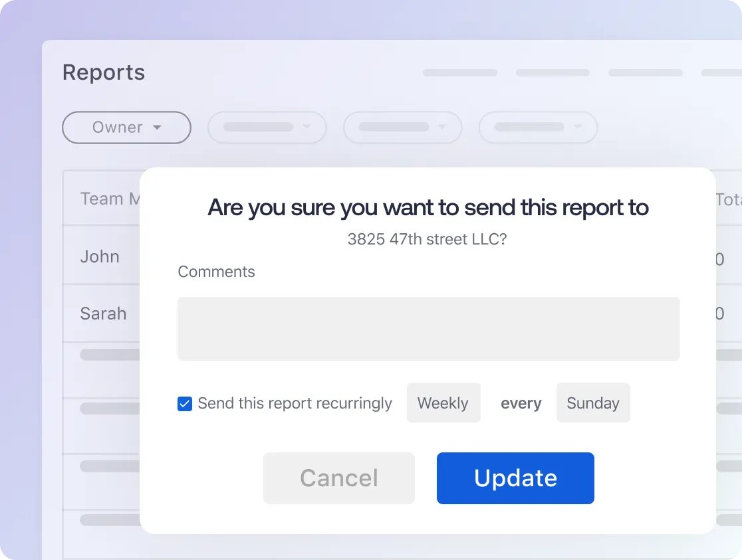Select the second placeholder nav item in header
The image size is (742, 560).
(x=553, y=72)
